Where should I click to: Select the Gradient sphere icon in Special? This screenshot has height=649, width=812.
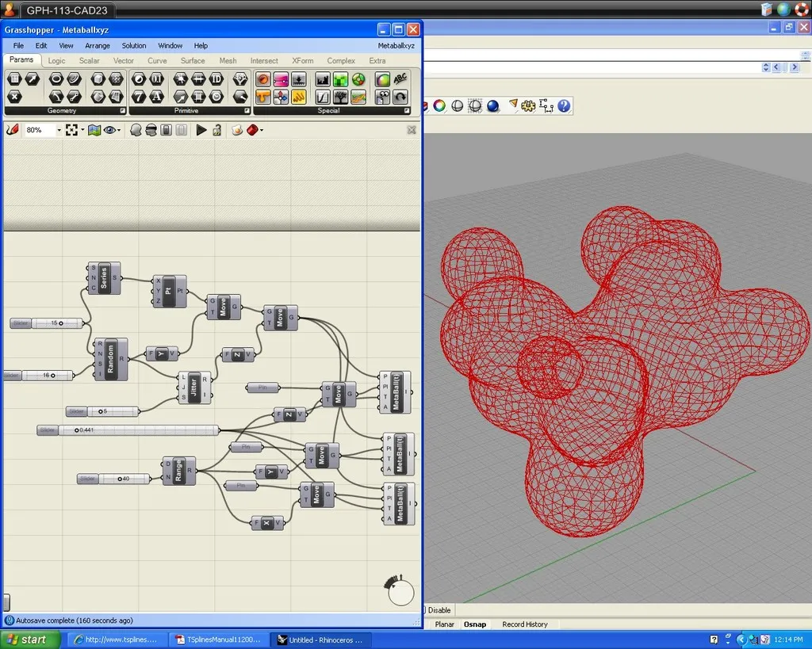pos(383,79)
